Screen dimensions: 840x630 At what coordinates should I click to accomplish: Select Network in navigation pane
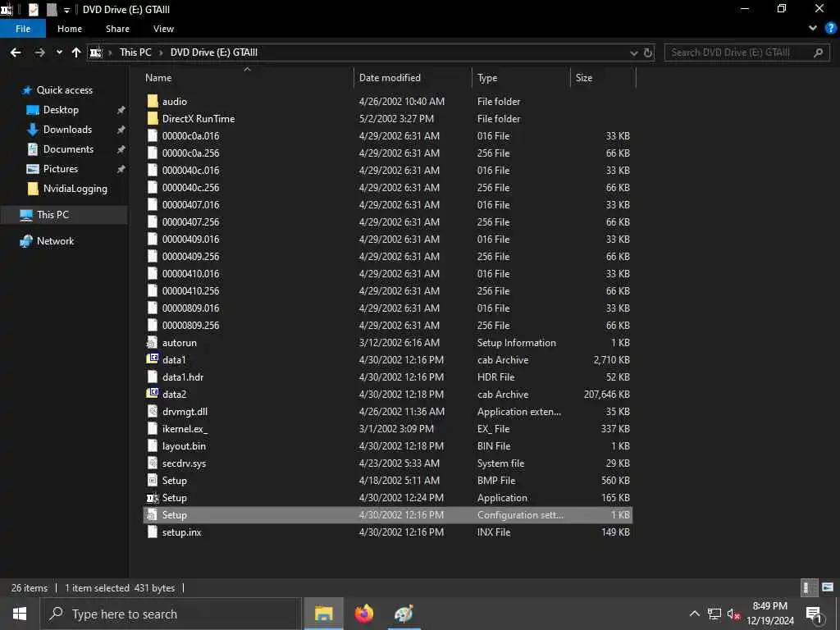click(55, 241)
